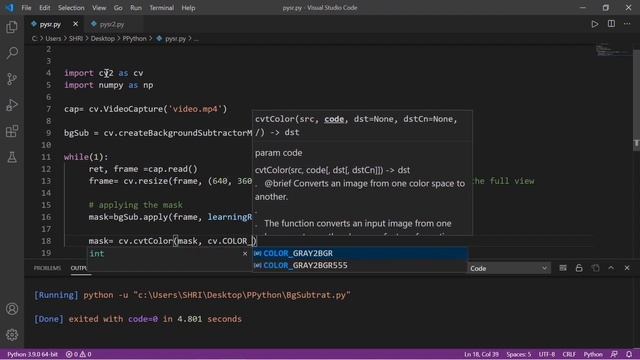The height and width of the screenshot is (360, 640).
Task: Open the notifications bell
Action: (629, 354)
